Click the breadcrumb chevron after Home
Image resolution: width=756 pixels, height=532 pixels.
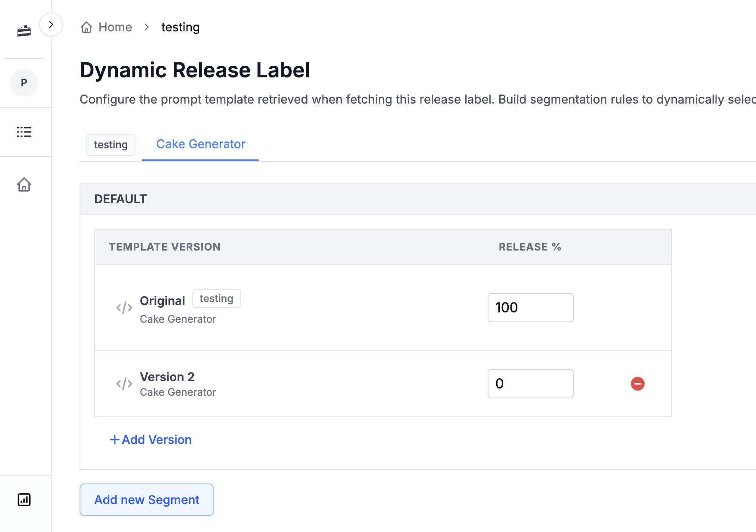coord(147,27)
